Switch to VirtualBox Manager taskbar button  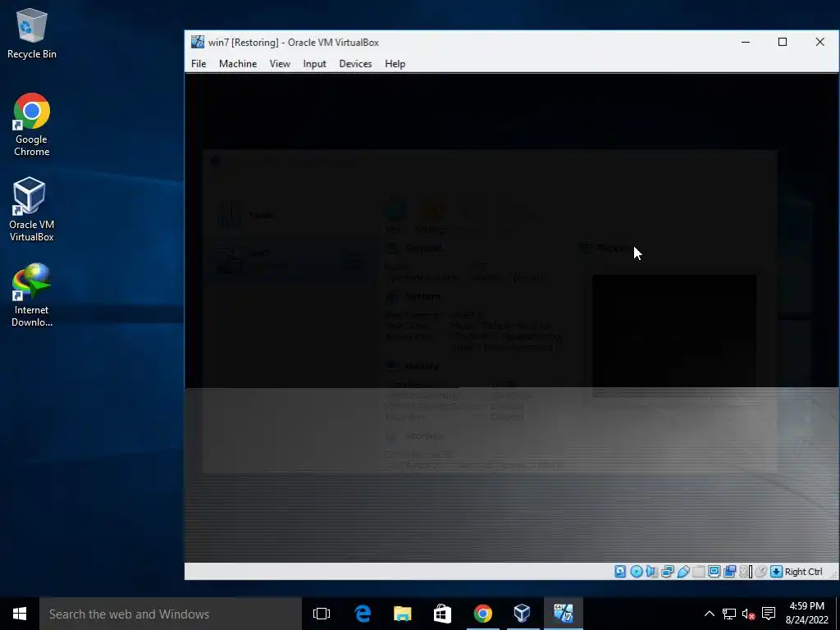(x=523, y=614)
